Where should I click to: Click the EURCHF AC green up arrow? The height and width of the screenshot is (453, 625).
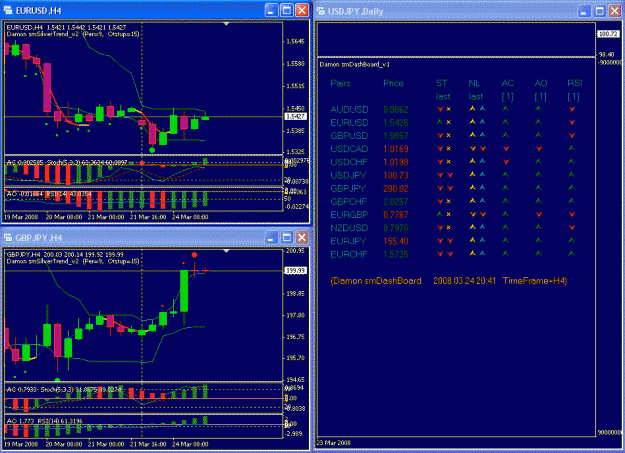point(506,253)
